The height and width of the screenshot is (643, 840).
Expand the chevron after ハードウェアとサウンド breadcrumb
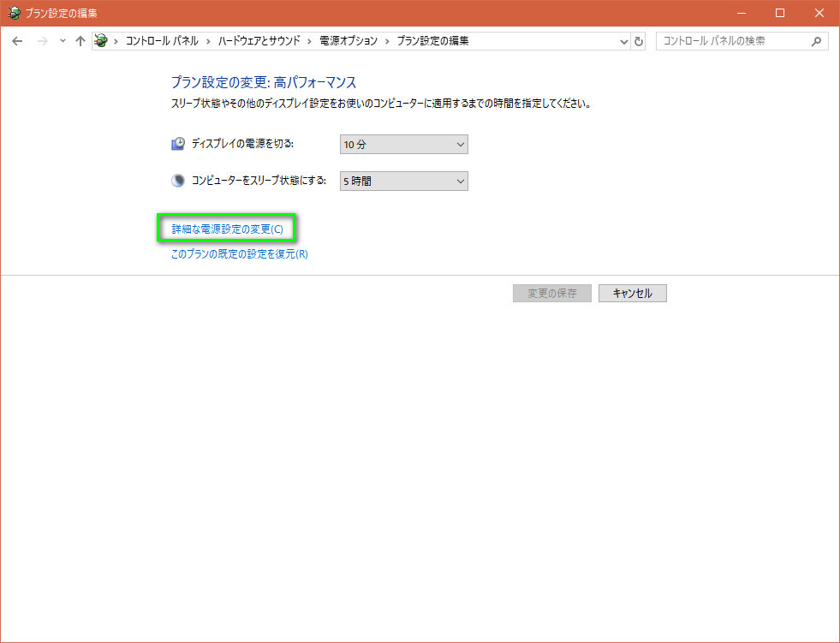point(311,41)
